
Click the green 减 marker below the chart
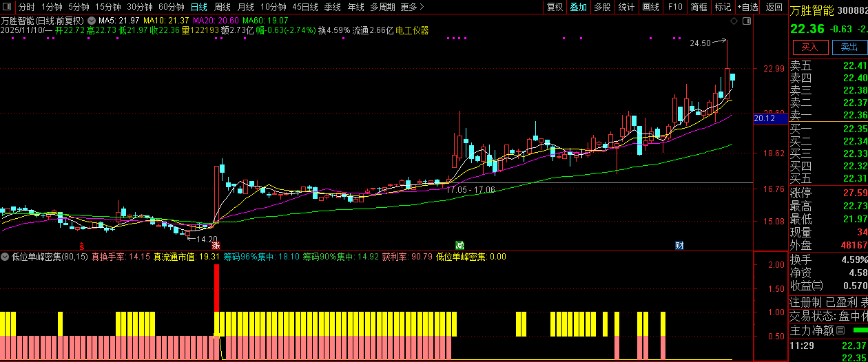click(459, 245)
